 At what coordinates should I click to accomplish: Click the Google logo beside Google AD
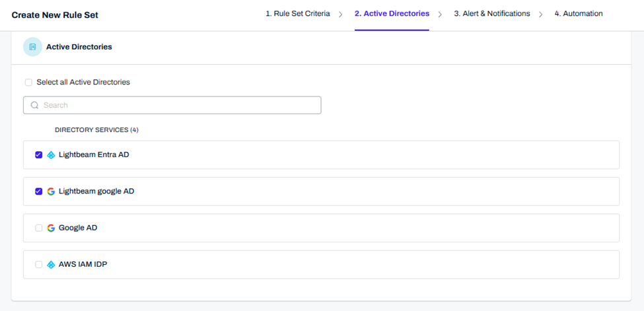pyautogui.click(x=51, y=228)
